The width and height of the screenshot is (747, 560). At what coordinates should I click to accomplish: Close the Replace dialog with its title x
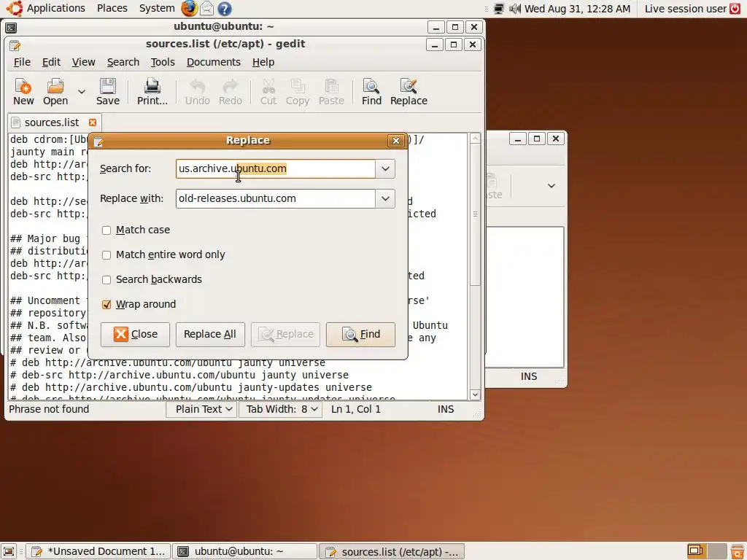point(395,141)
